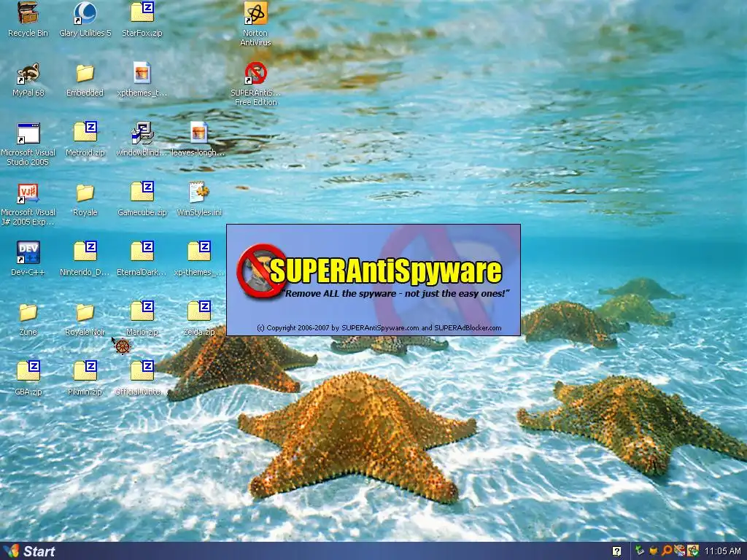Select the xpthemes_t... file icon
Screen dimensions: 747x560
[x=142, y=79]
